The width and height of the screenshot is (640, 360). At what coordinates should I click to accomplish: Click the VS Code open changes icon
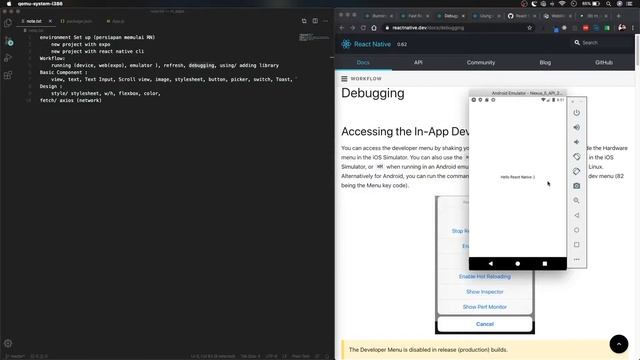pos(304,21)
